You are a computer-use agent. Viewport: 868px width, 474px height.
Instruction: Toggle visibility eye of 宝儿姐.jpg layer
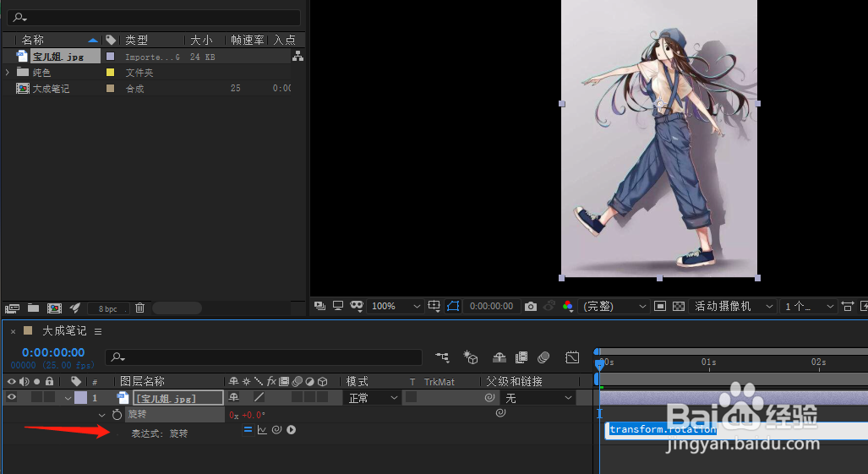11,397
